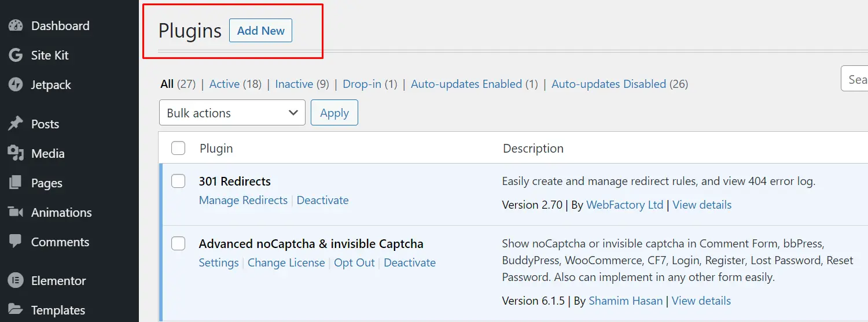Screen dimensions: 868x322
Task: Click the Elementor icon in sidebar
Action: (16, 280)
